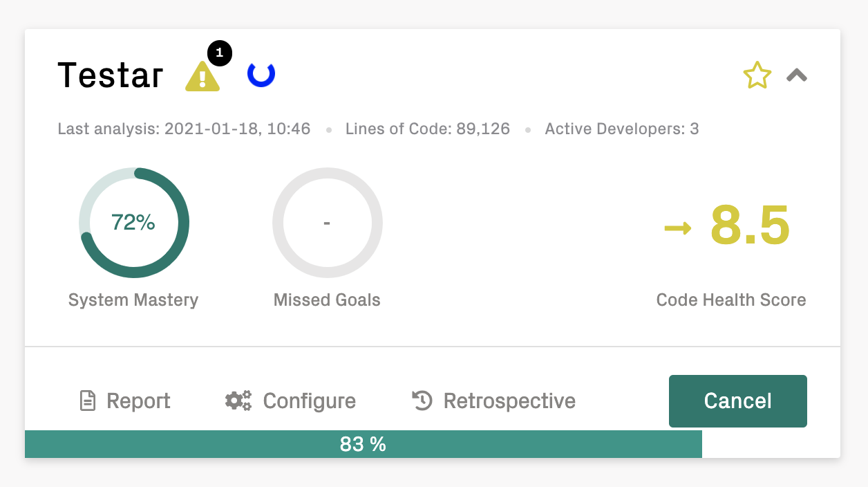Viewport: 868px width, 487px height.
Task: Click the 83% progress bar
Action: pos(363,443)
